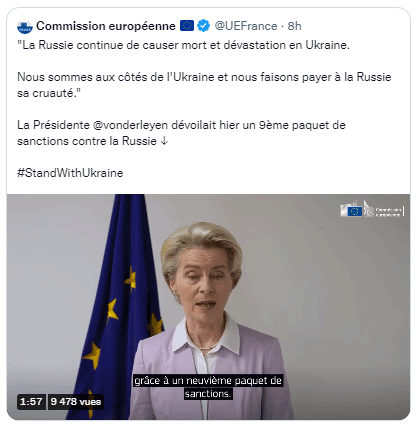Click the paragraph starting 'Nous sommes aux côtés'
This screenshot has height=429, width=417.
(204, 85)
